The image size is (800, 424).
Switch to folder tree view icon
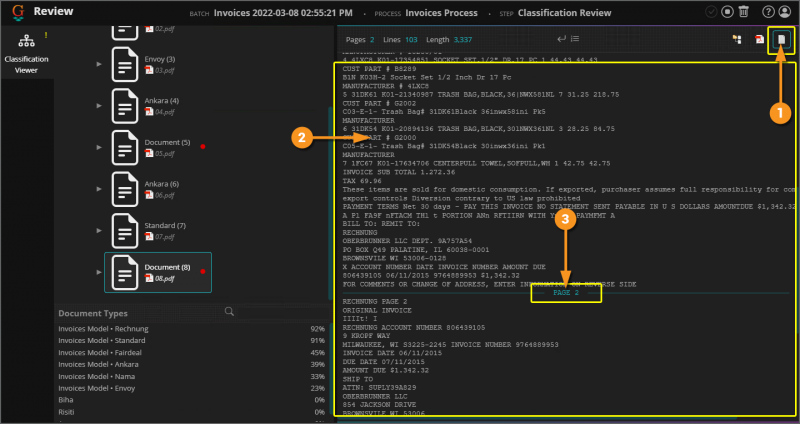click(737, 39)
